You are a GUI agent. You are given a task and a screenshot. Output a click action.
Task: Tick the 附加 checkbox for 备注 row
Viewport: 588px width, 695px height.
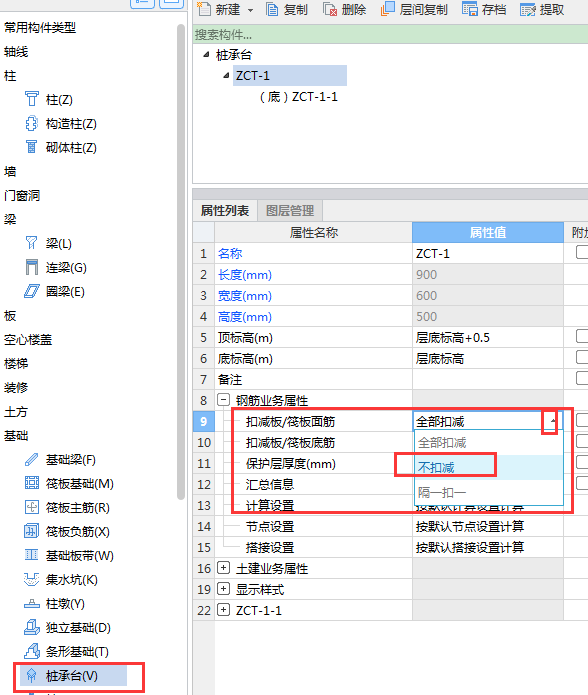[581, 379]
